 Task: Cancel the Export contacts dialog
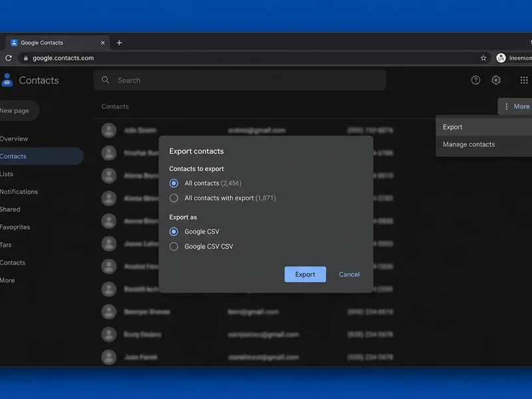348,274
